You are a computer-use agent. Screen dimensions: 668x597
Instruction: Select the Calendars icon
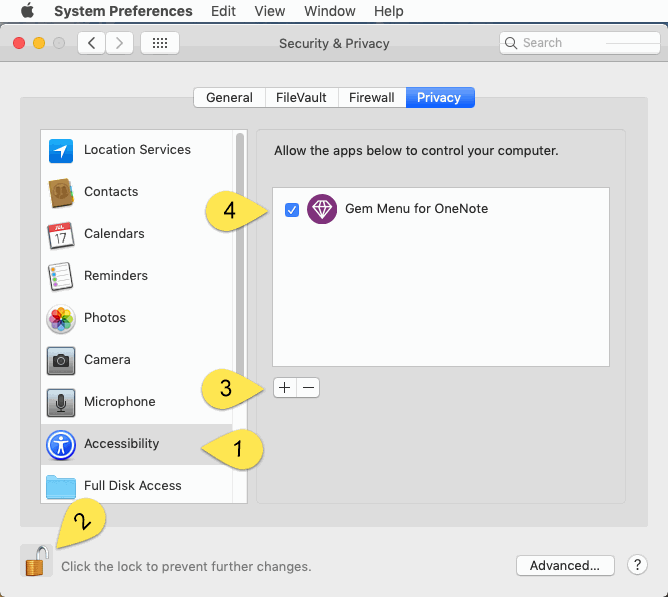(x=60, y=235)
